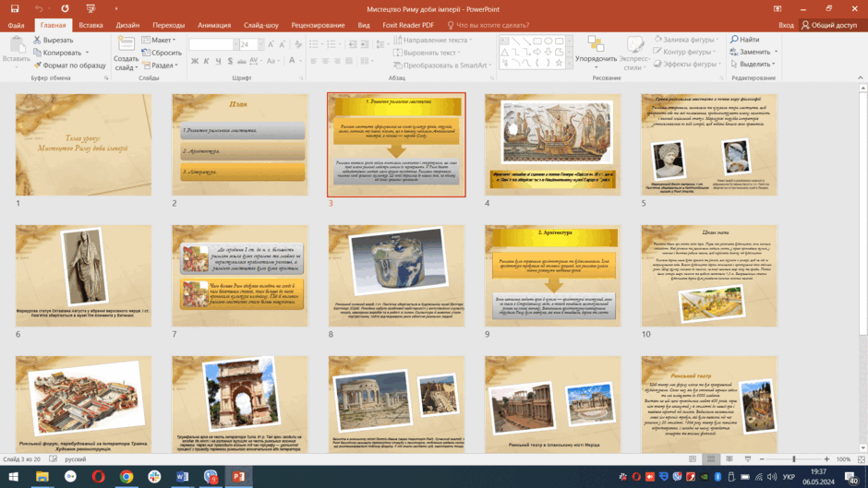Fit slide to window icon in the status bar
This screenshot has width=868, height=488.
pyautogui.click(x=861, y=459)
